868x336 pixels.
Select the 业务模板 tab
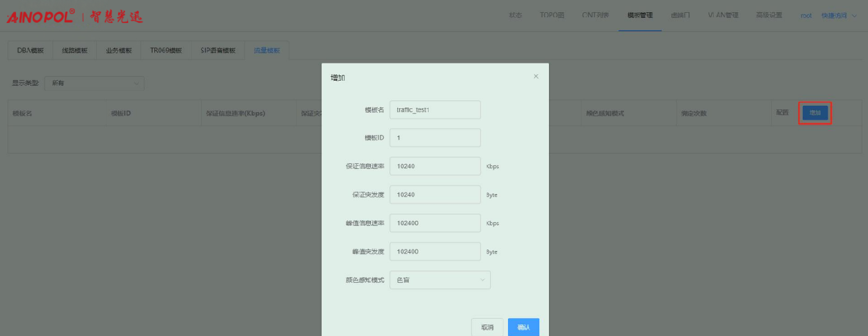[x=119, y=51]
